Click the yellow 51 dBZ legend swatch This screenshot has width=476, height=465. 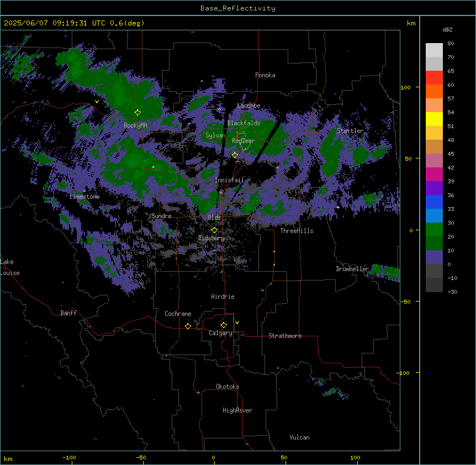[x=434, y=119]
